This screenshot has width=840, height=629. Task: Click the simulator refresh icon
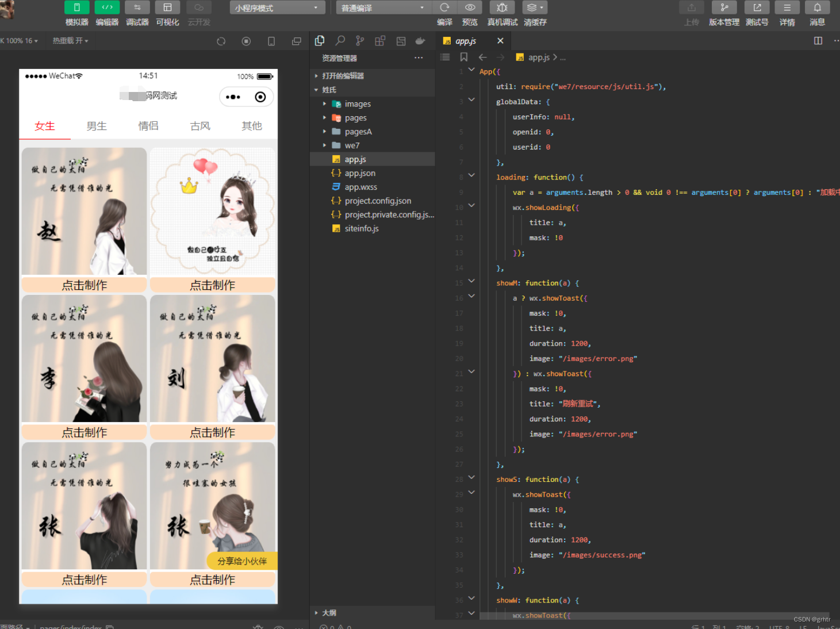click(x=221, y=41)
